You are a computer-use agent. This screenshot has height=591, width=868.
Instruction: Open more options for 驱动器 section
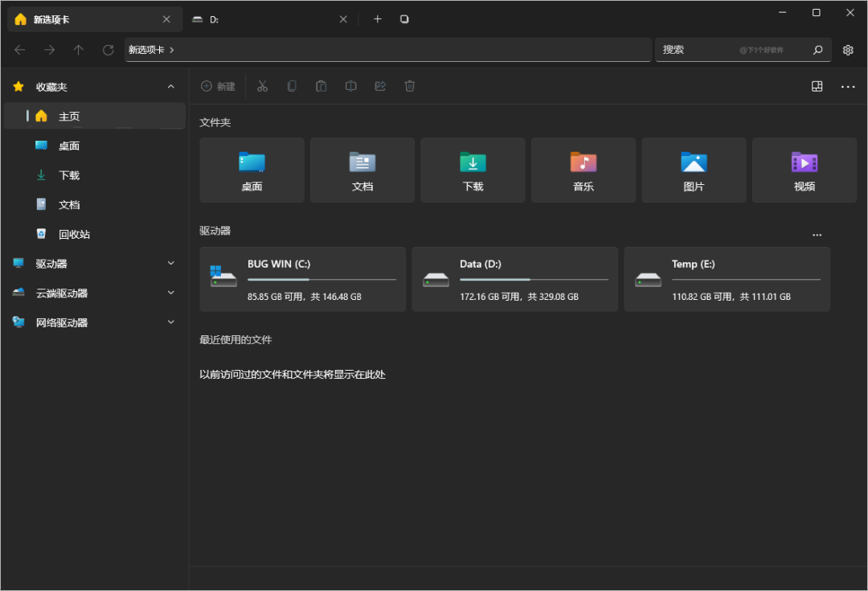[817, 235]
